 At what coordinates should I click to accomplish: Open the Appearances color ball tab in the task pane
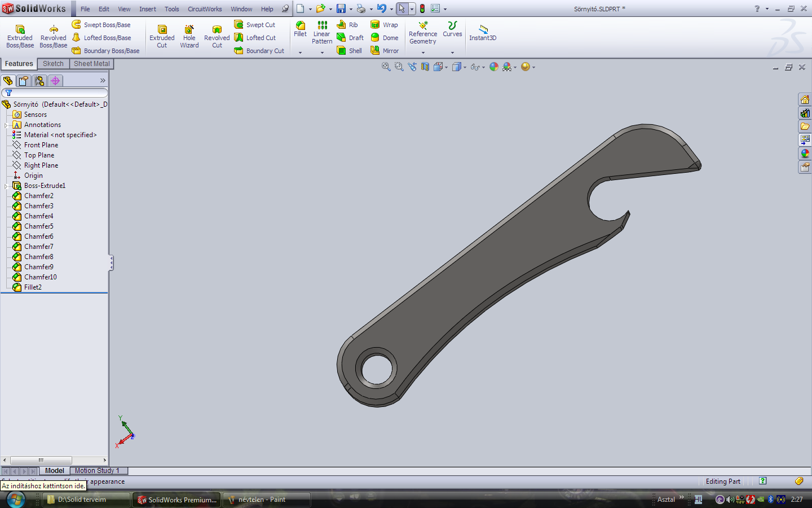[805, 154]
